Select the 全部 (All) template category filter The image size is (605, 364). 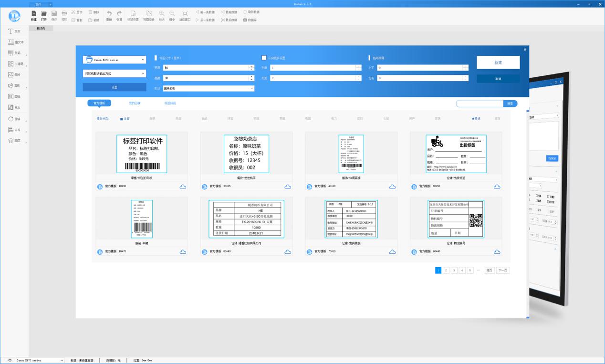tap(125, 119)
